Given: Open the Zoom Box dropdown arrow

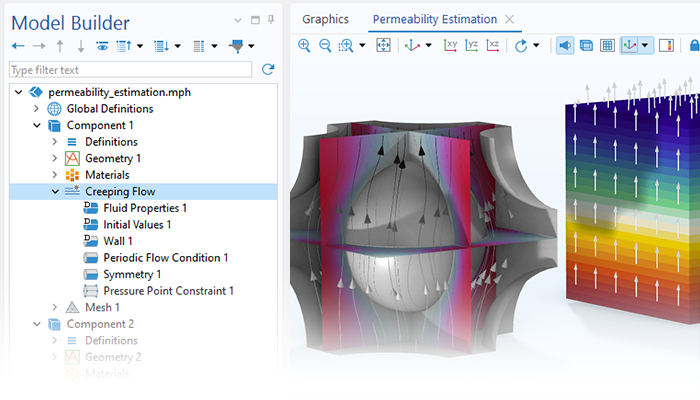Looking at the screenshot, I should click(x=362, y=45).
